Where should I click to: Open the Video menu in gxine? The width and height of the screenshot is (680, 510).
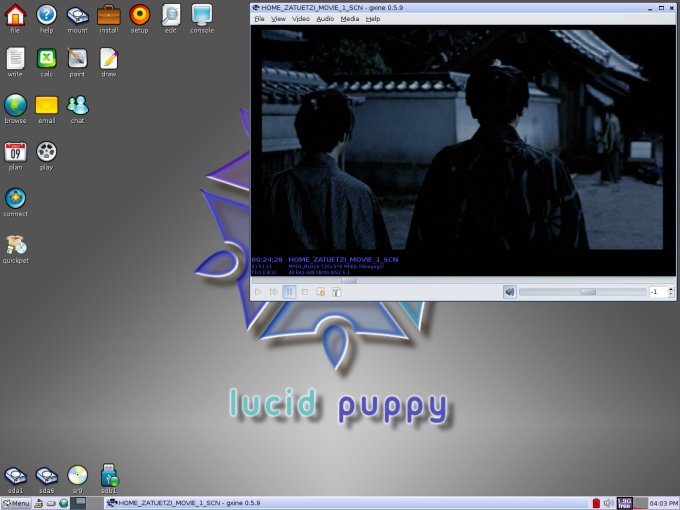[x=301, y=19]
